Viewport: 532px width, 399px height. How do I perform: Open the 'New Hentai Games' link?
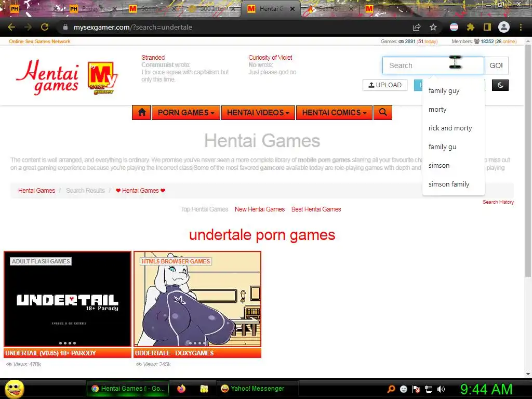click(x=260, y=209)
